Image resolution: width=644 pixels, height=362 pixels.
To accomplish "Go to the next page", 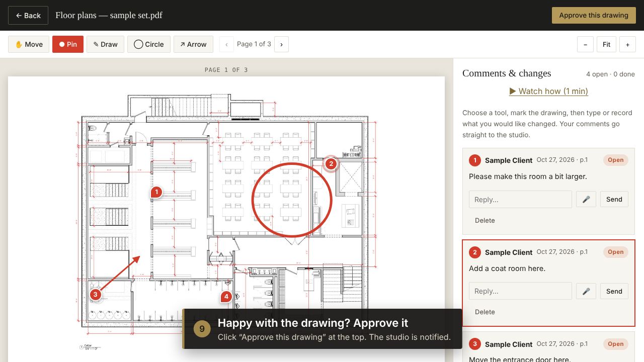I will 281,44.
